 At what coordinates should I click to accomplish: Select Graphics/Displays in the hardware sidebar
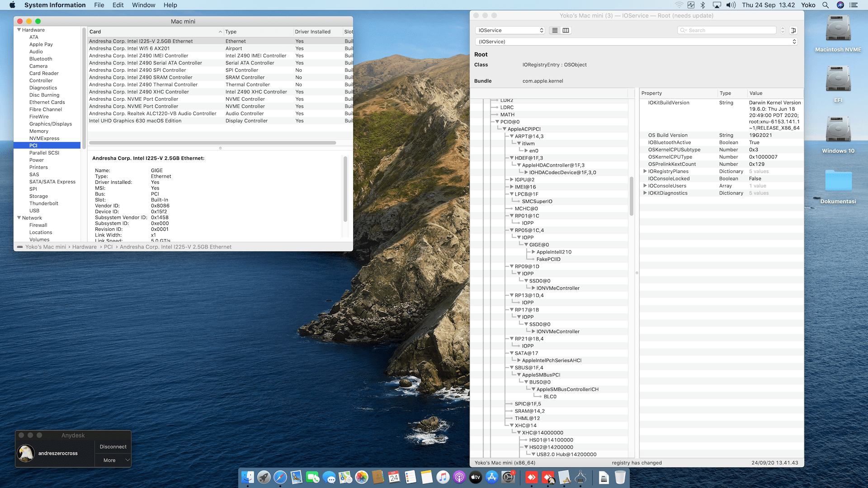tap(51, 124)
